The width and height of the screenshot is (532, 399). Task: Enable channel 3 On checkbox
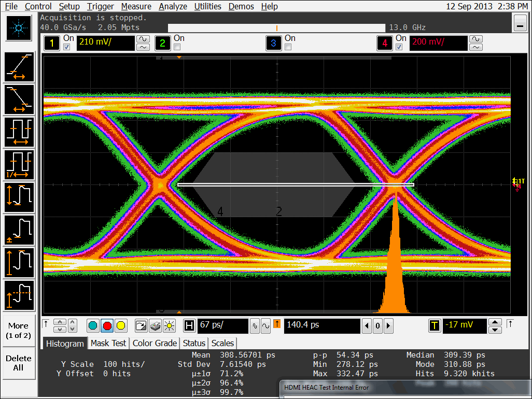click(x=288, y=47)
